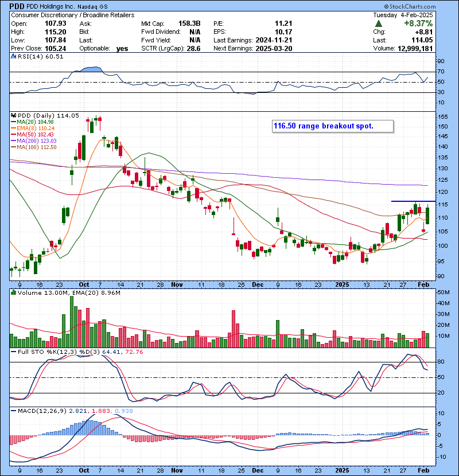This screenshot has width=459, height=476.
Task: Click the 'Volume 13.00M, EMA(20) 8.96M' label
Action: pos(69,293)
